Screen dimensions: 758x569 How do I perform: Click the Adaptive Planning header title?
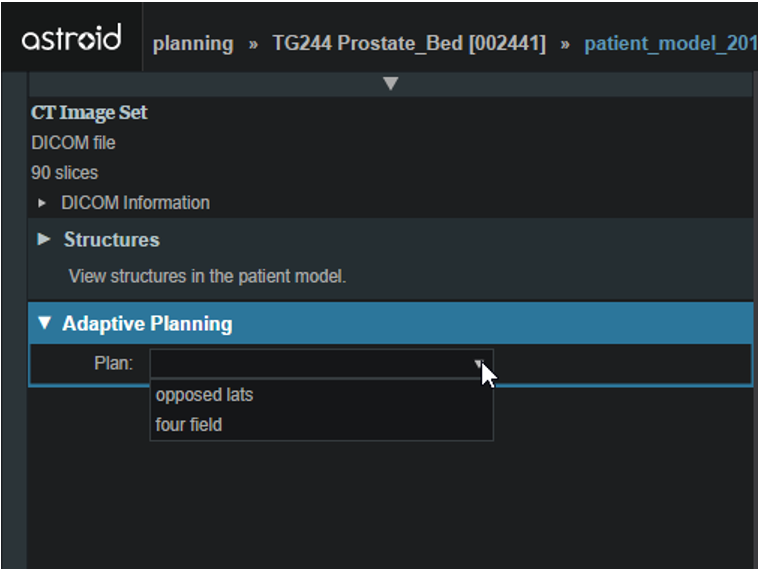tap(147, 324)
